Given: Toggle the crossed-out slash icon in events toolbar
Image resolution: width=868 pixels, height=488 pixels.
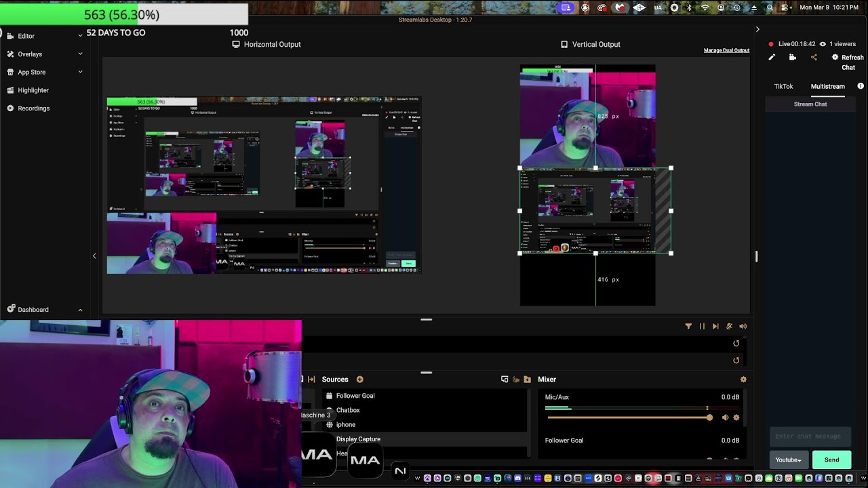Looking at the screenshot, I should 729,326.
